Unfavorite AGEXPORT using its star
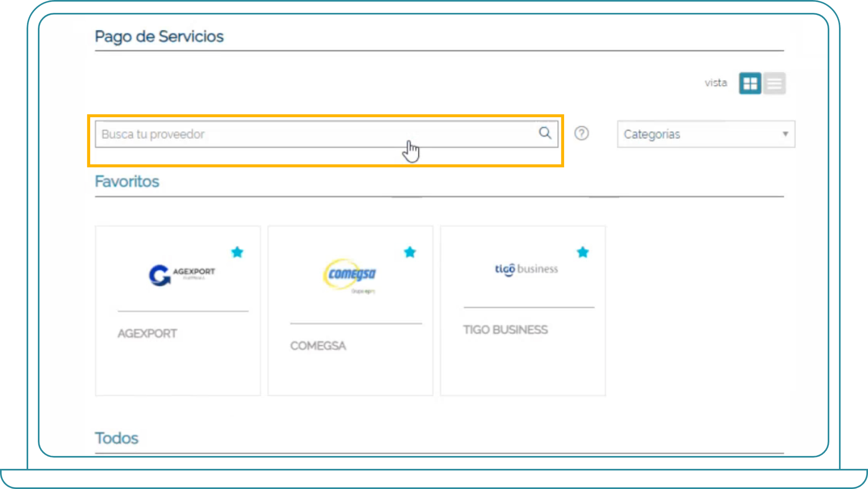The image size is (868, 489). click(237, 253)
